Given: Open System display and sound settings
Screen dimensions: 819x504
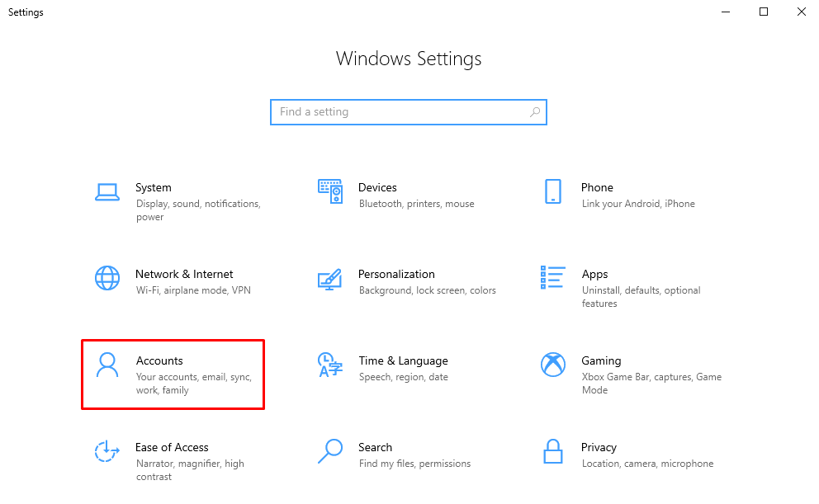Looking at the screenshot, I should (x=198, y=202).
